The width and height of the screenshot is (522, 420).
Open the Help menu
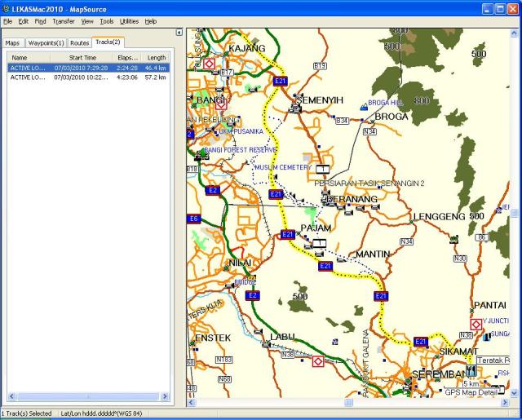coord(150,21)
